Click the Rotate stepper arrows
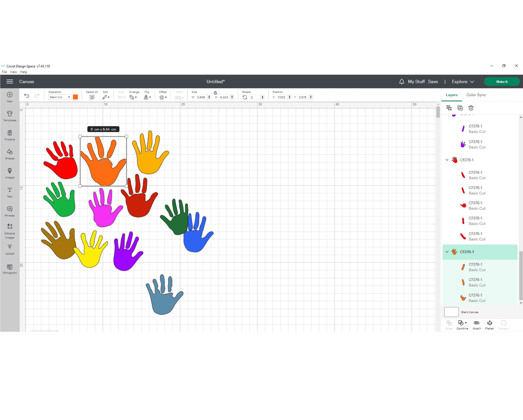The height and width of the screenshot is (420, 523). [x=262, y=97]
